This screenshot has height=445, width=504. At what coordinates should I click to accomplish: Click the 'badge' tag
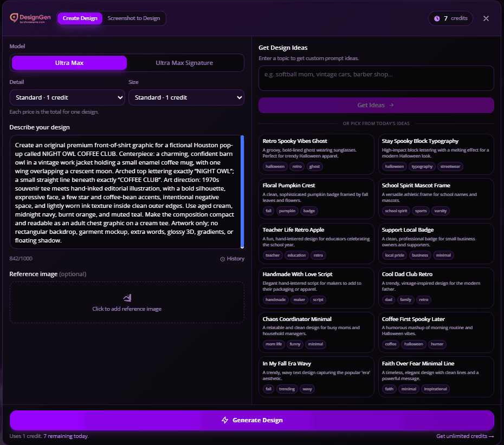309,211
